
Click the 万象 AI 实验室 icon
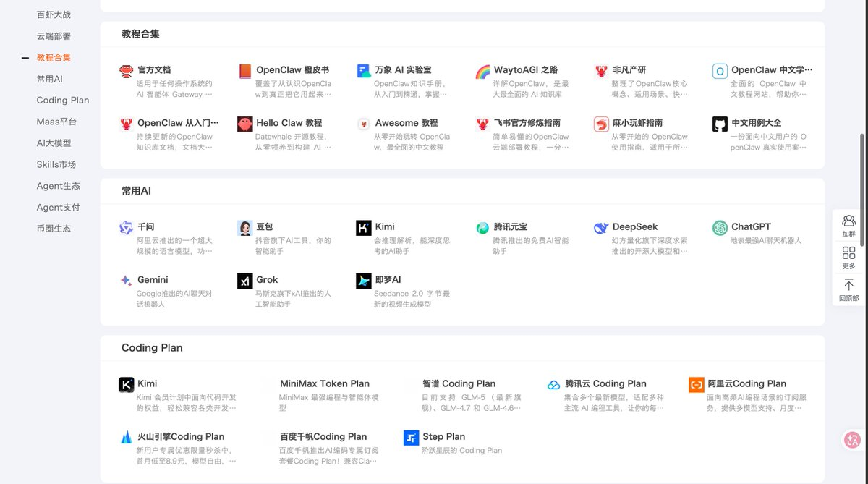364,71
